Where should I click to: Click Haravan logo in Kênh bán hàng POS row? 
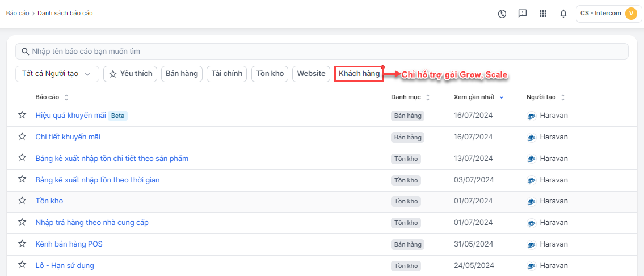tap(532, 244)
